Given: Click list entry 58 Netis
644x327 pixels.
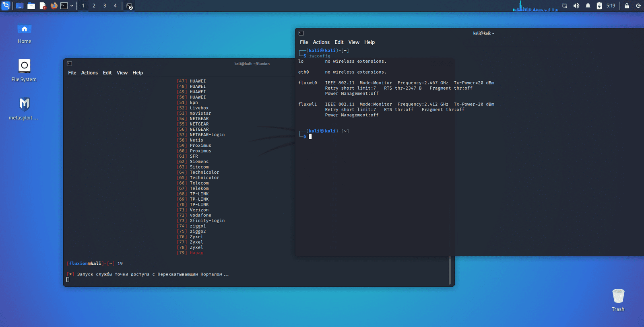Looking at the screenshot, I should 190,140.
